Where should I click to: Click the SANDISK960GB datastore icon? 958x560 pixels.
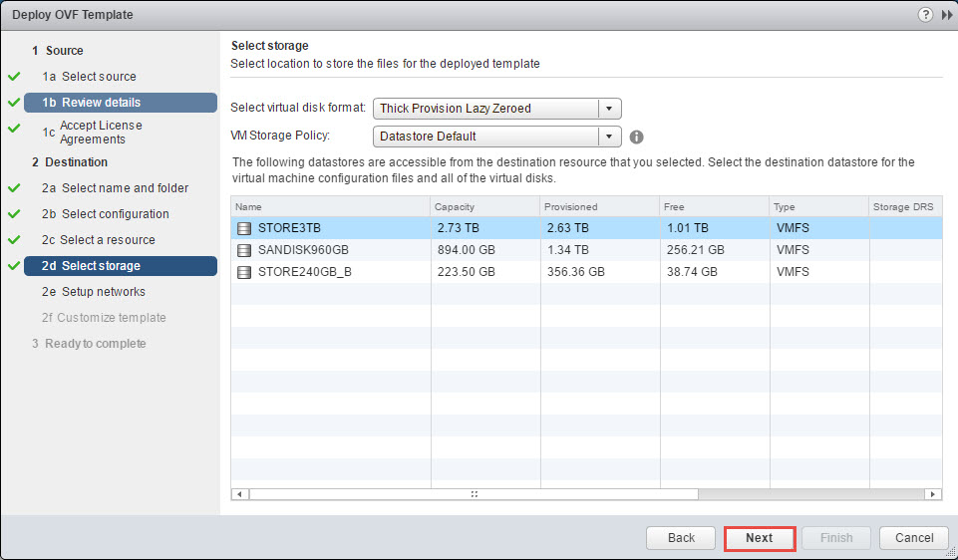(x=244, y=250)
